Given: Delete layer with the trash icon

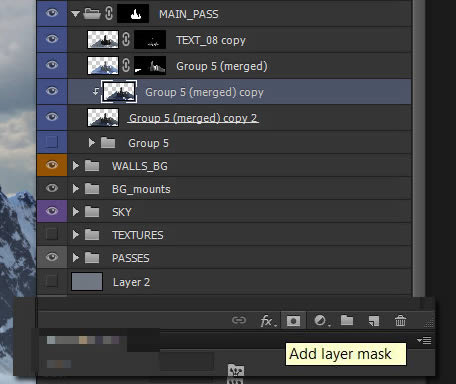Looking at the screenshot, I should tap(400, 321).
